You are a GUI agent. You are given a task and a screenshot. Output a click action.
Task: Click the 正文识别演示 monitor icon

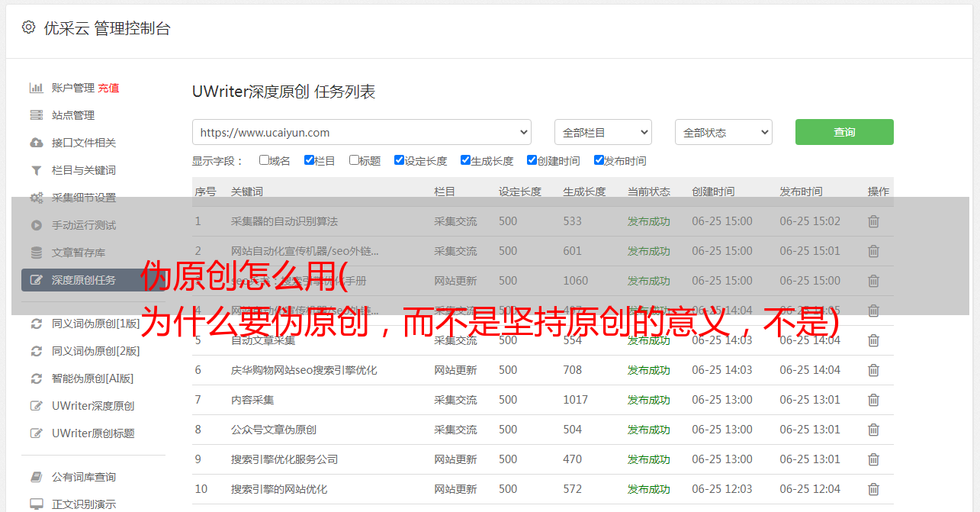click(36, 504)
